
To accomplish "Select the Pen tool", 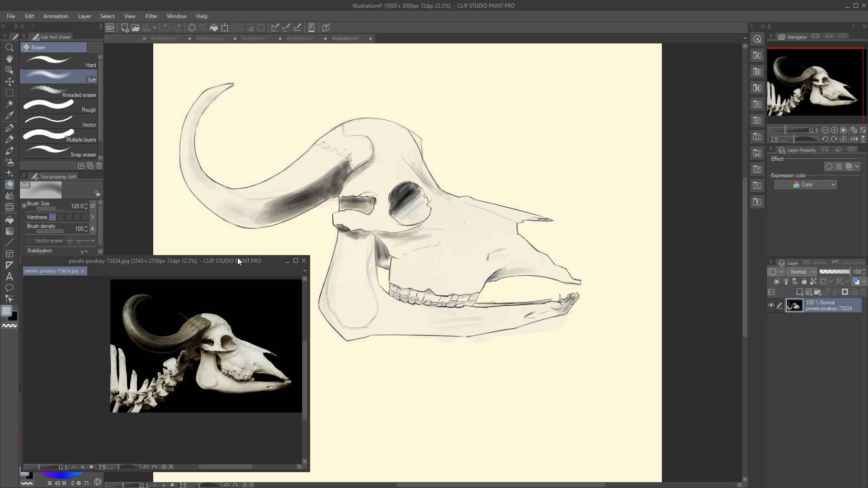I will coord(9,128).
